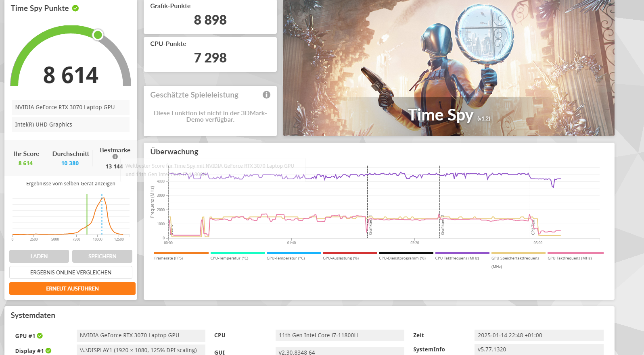The width and height of the screenshot is (644, 355).
Task: Click the CPU-Punkte score 7 298
Action: pos(210,58)
